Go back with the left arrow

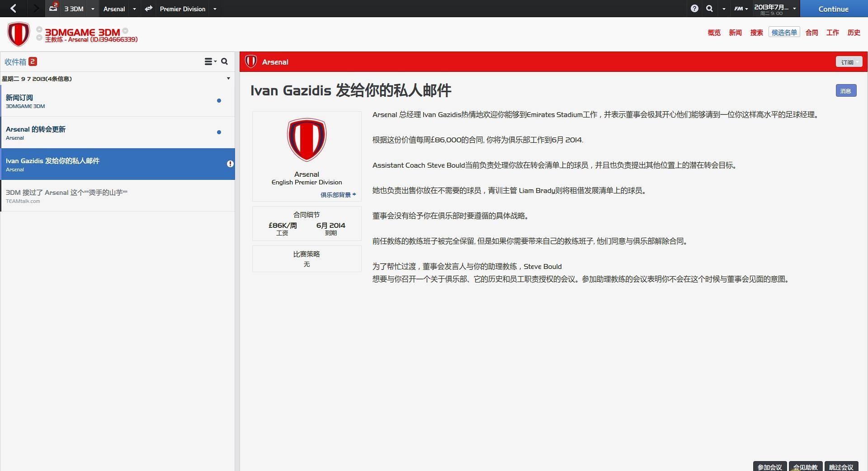coord(13,9)
